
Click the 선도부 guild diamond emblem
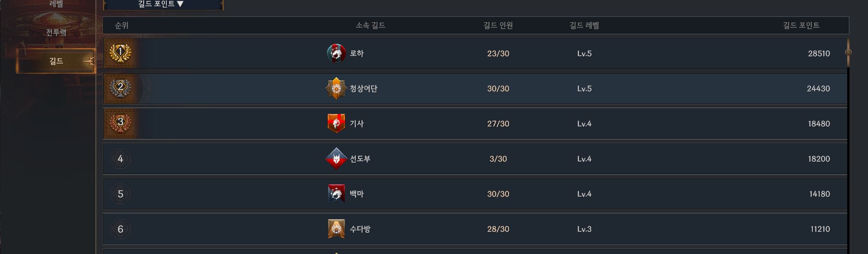(336, 159)
